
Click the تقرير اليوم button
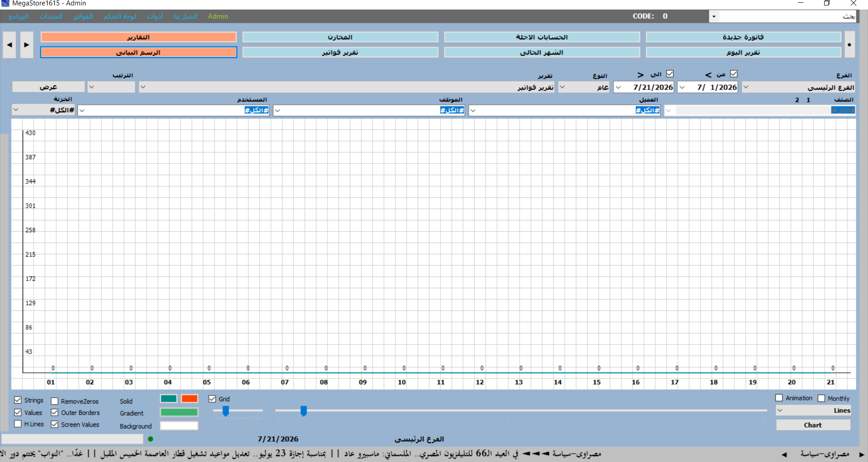[743, 52]
